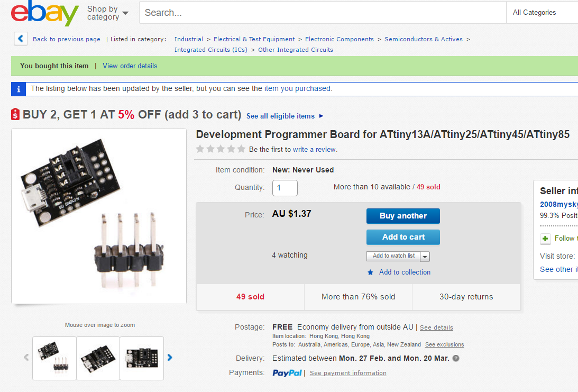Select 'Industrial' in the breadcrumb trail

click(x=188, y=39)
